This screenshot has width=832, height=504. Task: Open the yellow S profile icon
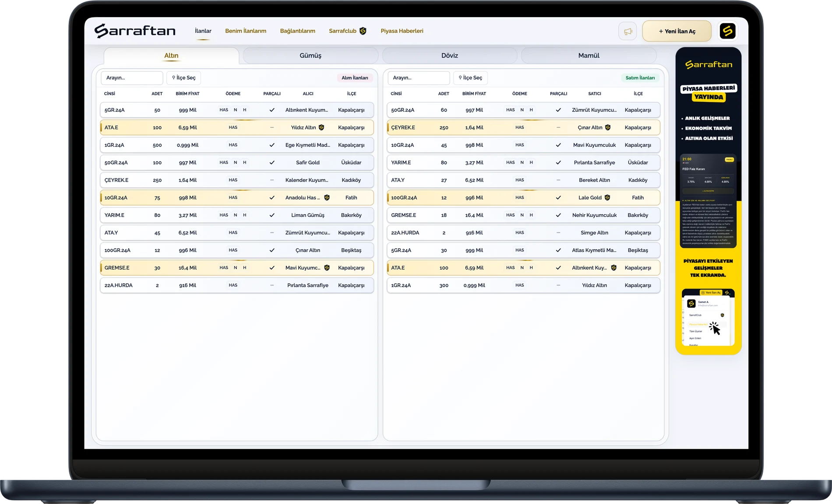(727, 31)
